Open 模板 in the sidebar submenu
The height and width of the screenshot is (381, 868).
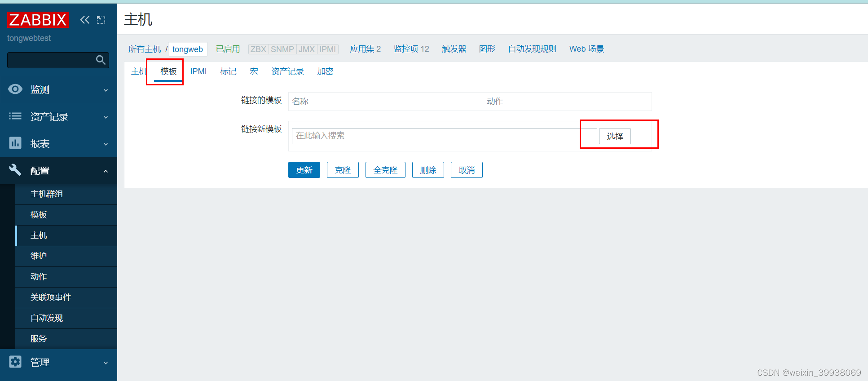66,215
